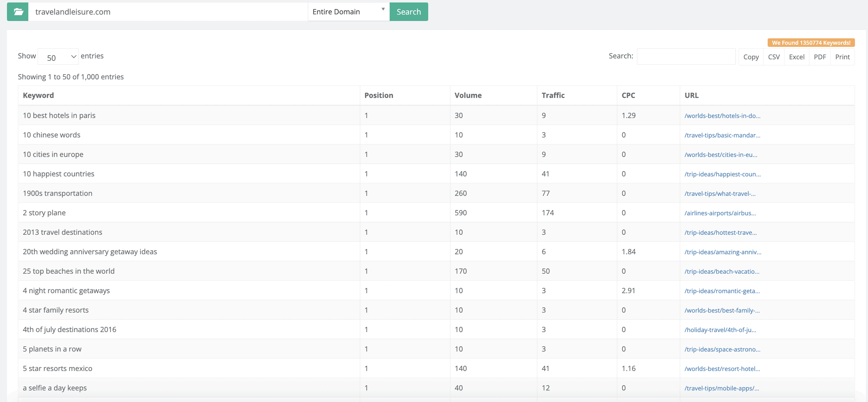Select the '10 happiest countries' keyword
The height and width of the screenshot is (402, 868).
tap(58, 174)
